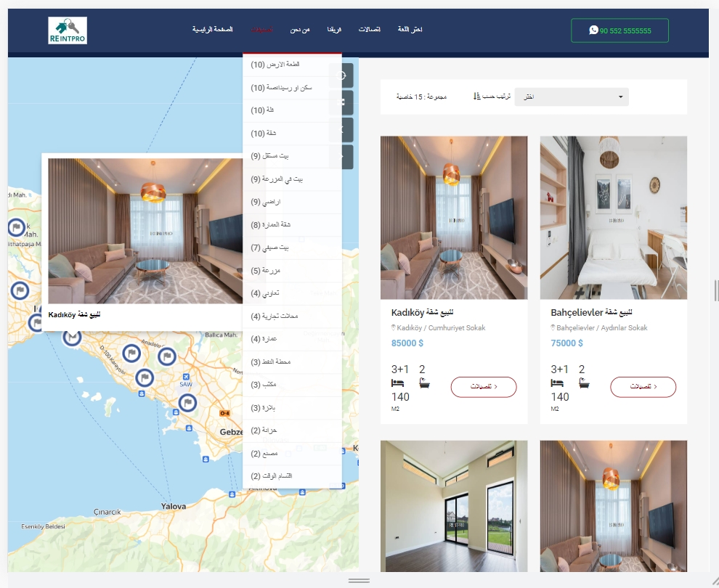Select بيت صيفي (7) category

tap(292, 248)
